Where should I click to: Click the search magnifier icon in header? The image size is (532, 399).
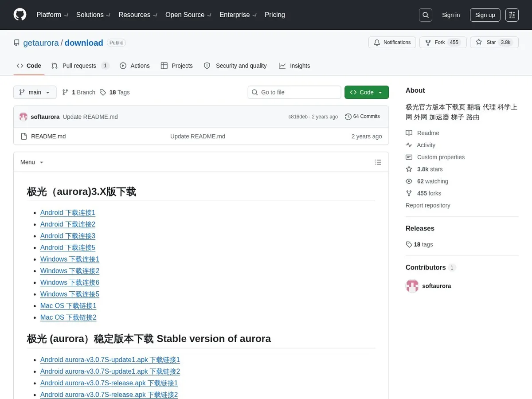tap(426, 15)
